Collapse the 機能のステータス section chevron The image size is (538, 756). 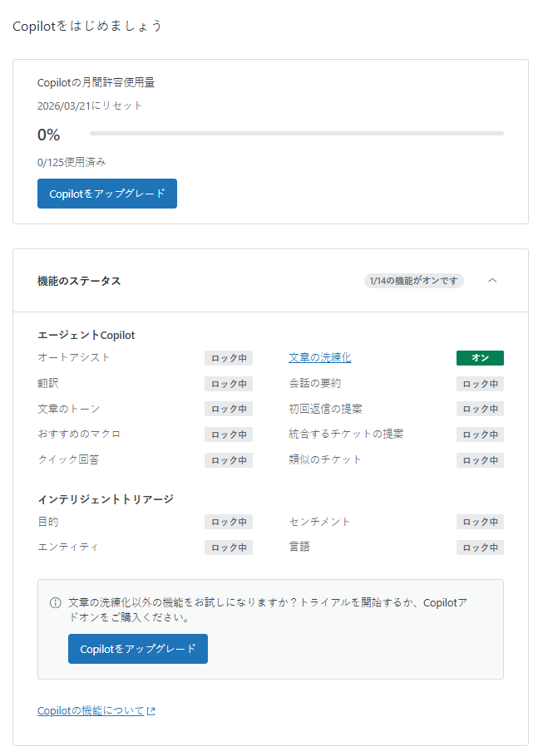pyautogui.click(x=492, y=281)
